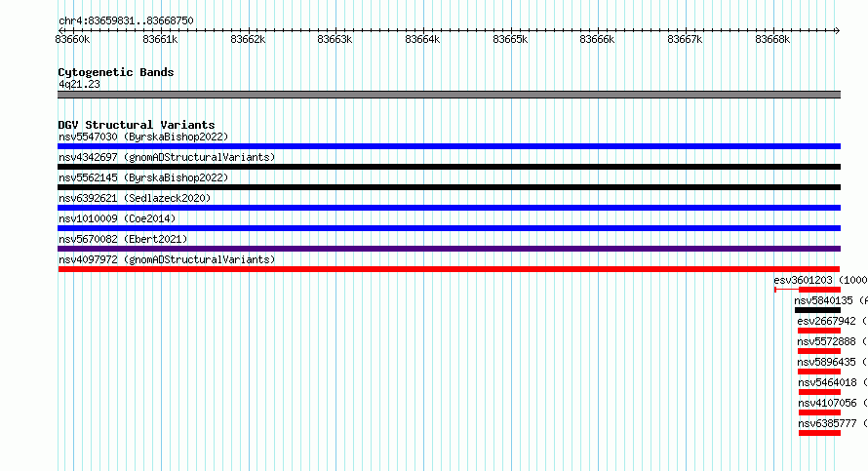The height and width of the screenshot is (471, 868).
Task: Click the 83664k ruler position label
Action: point(422,40)
